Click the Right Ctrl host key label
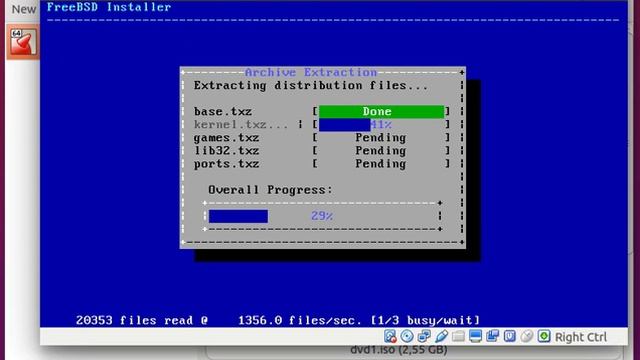This screenshot has width=640, height=360. pos(581,337)
